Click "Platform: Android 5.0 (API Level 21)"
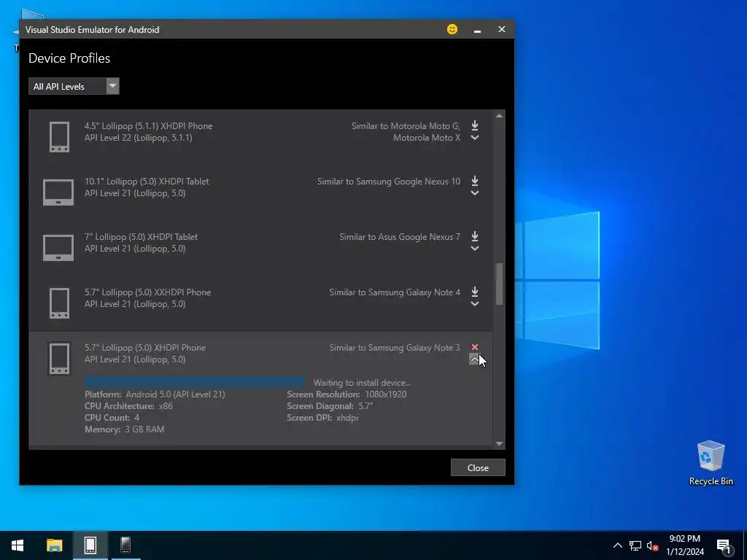 tap(155, 394)
